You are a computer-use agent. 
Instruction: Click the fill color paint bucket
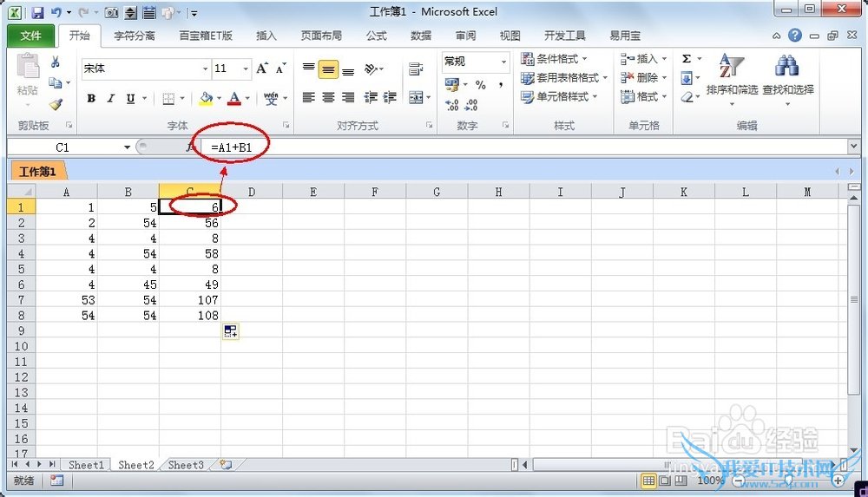coord(206,99)
